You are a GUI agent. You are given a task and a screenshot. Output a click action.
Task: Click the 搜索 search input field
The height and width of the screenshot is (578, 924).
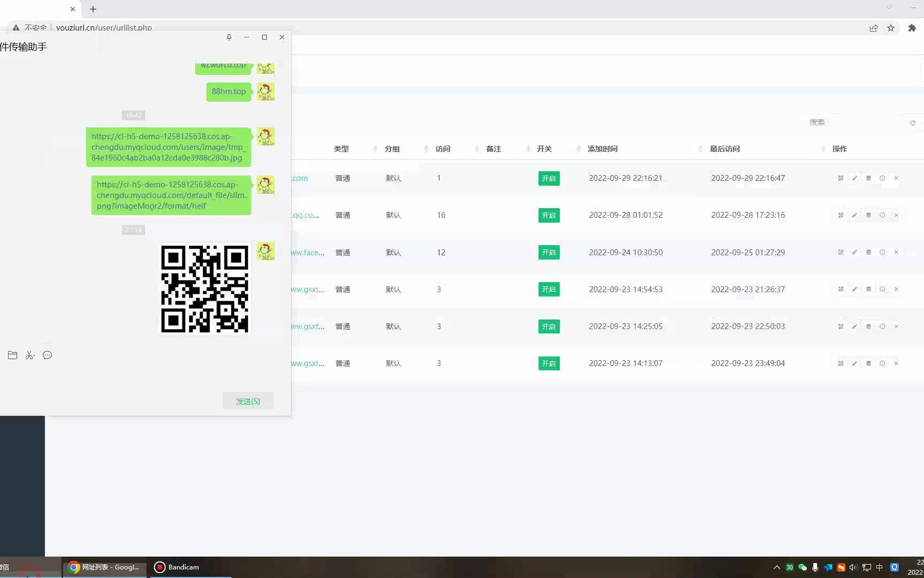click(x=850, y=122)
